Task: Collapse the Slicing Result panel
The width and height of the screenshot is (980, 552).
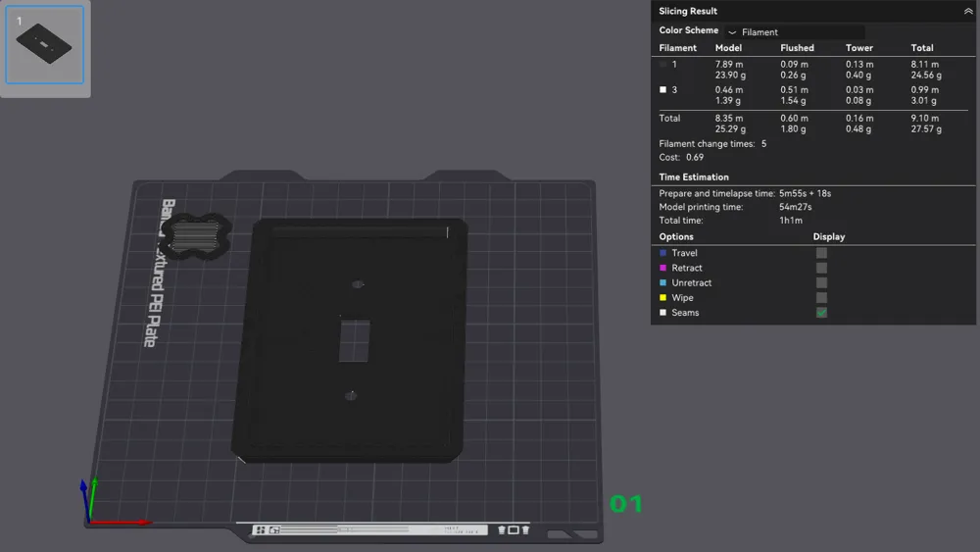Action: tap(968, 12)
